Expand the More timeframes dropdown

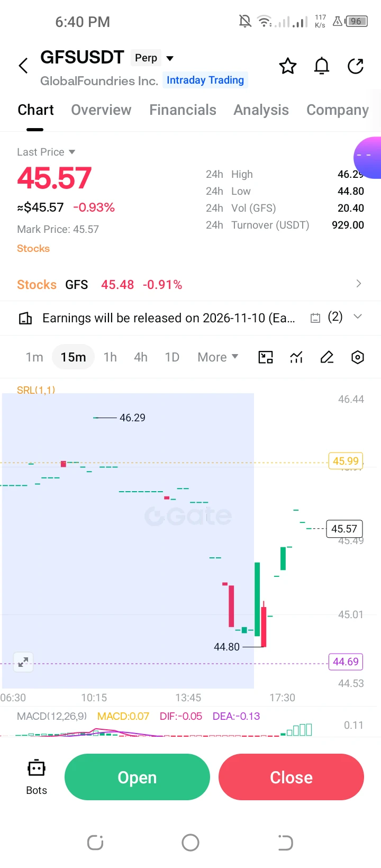218,357
